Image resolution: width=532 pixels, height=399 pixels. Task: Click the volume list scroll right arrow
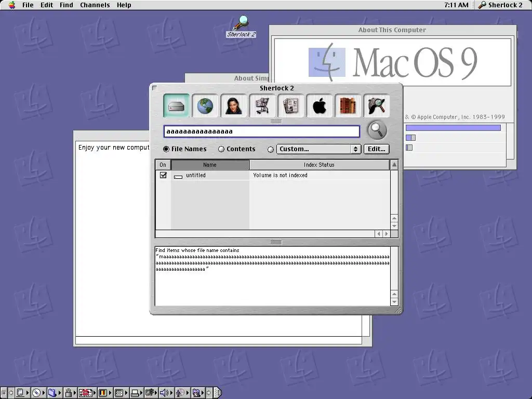(x=387, y=234)
